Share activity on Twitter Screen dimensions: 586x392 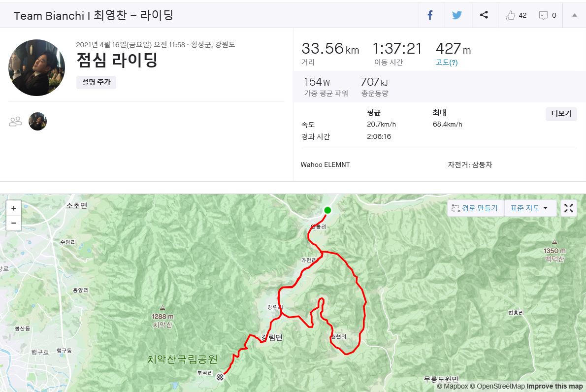point(457,15)
